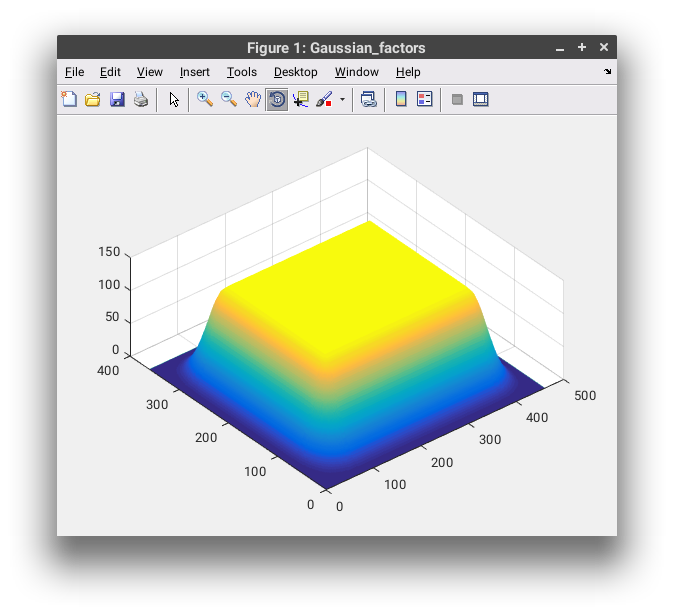This screenshot has height=615, width=674.
Task: Open the brush color dropdown arrow
Action: pos(343,99)
